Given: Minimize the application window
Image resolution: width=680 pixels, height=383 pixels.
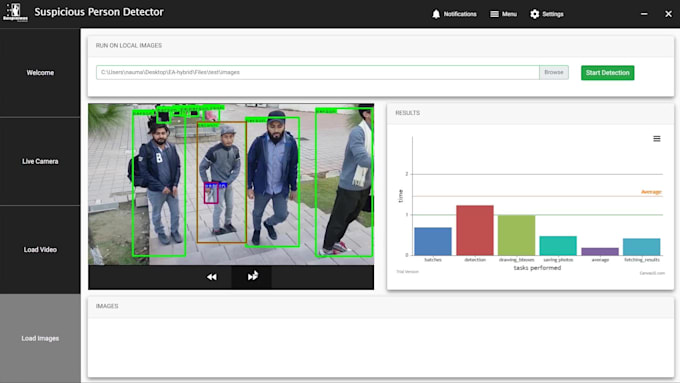Looking at the screenshot, I should 644,14.
